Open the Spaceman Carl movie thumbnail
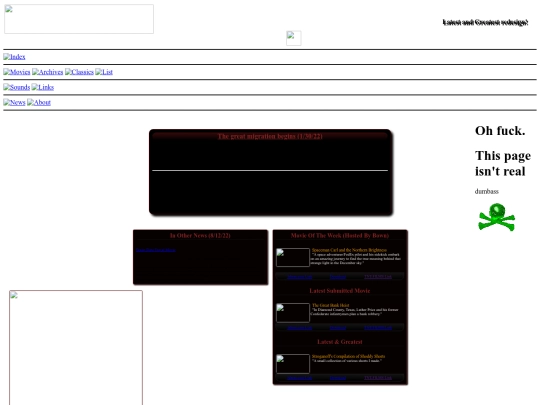The width and height of the screenshot is (540, 405). tap(293, 257)
